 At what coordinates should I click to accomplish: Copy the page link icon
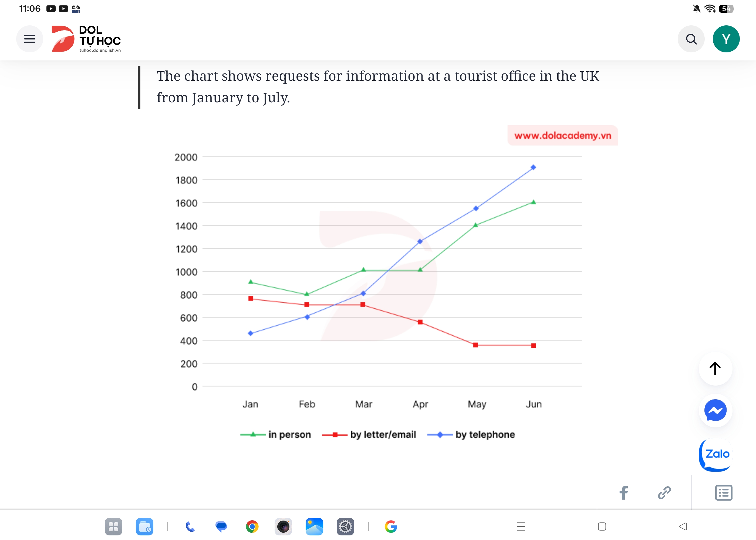[x=664, y=493]
